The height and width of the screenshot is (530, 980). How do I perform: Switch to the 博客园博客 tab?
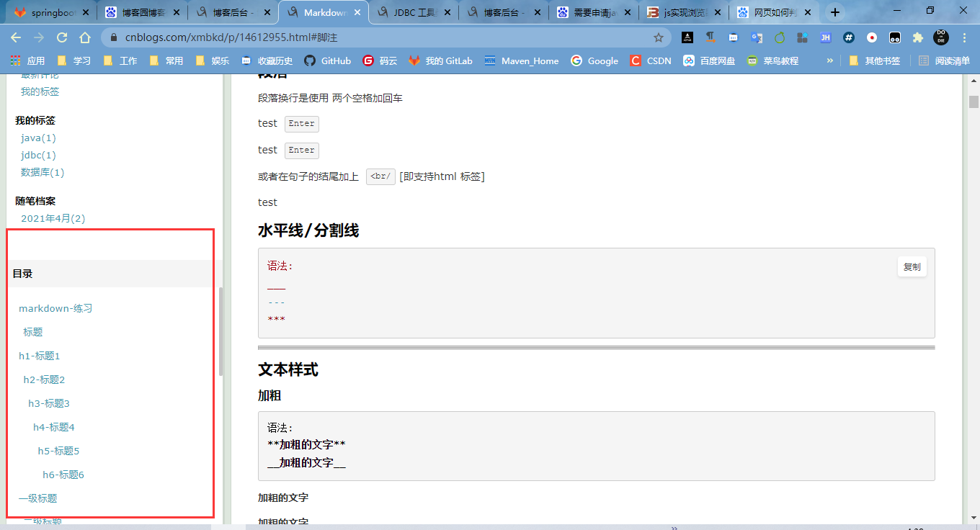141,12
